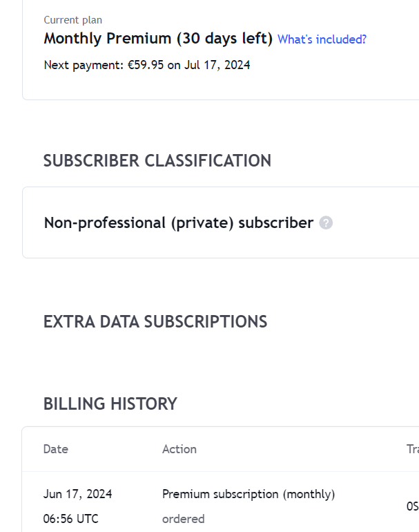Click Premium subscription (monthly) entry
The height and width of the screenshot is (532, 419).
[249, 494]
